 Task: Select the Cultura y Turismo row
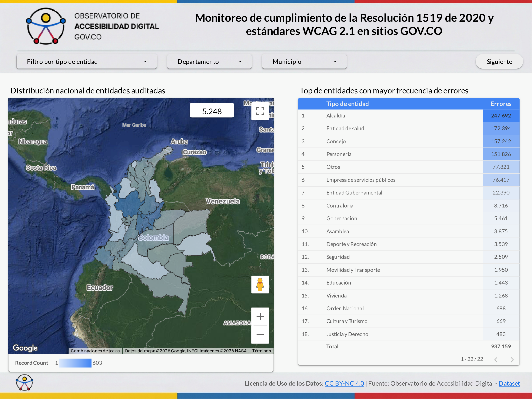coord(408,321)
